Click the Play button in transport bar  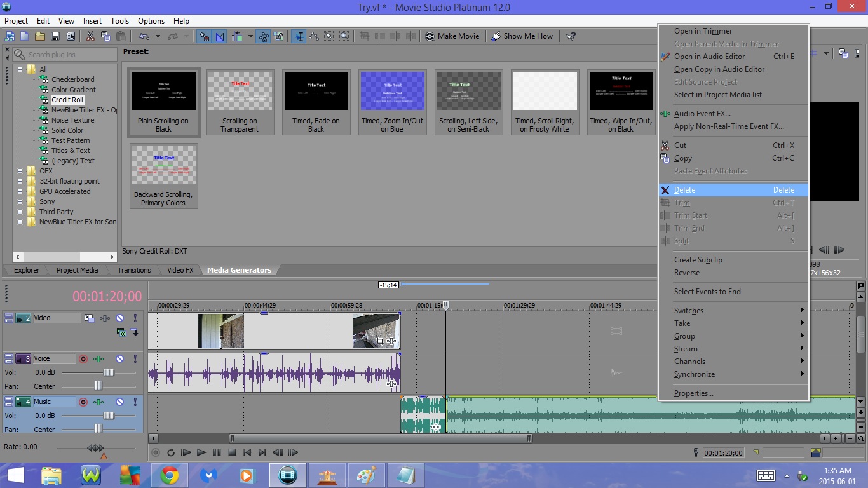tap(201, 452)
